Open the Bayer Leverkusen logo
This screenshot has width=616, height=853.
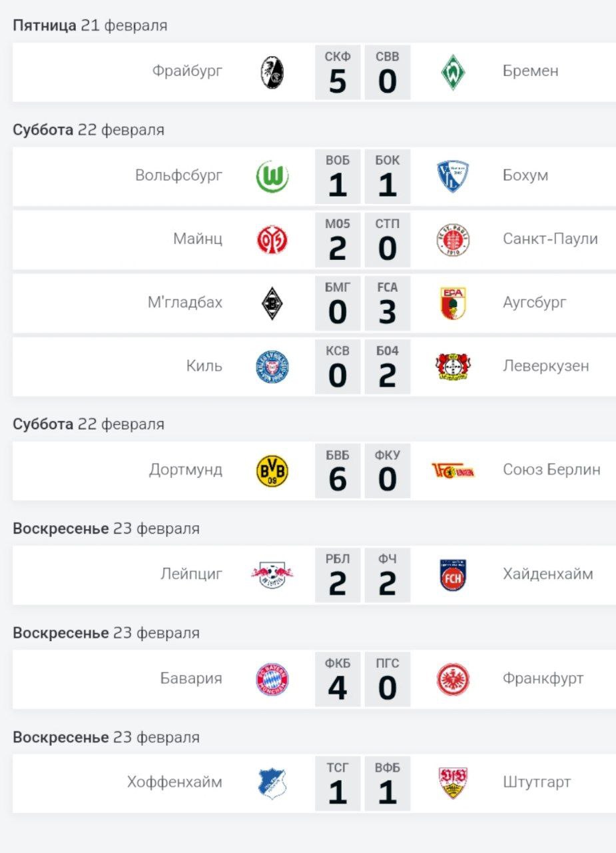(x=453, y=367)
